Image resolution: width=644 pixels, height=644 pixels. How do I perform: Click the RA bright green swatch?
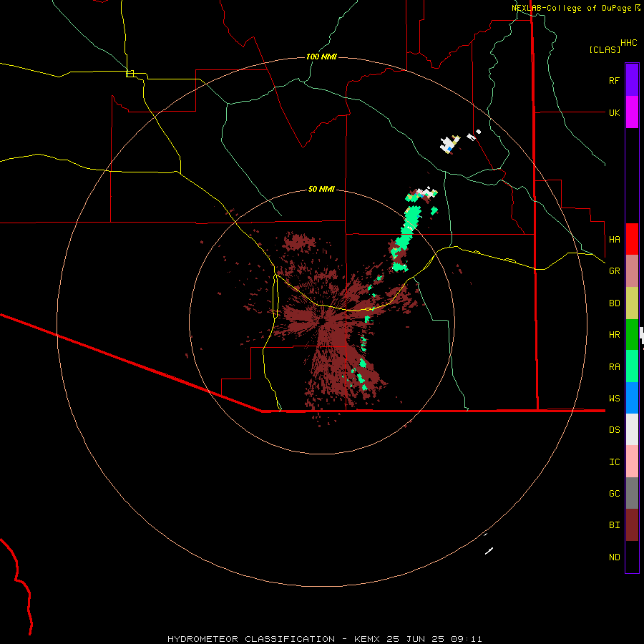tap(632, 366)
